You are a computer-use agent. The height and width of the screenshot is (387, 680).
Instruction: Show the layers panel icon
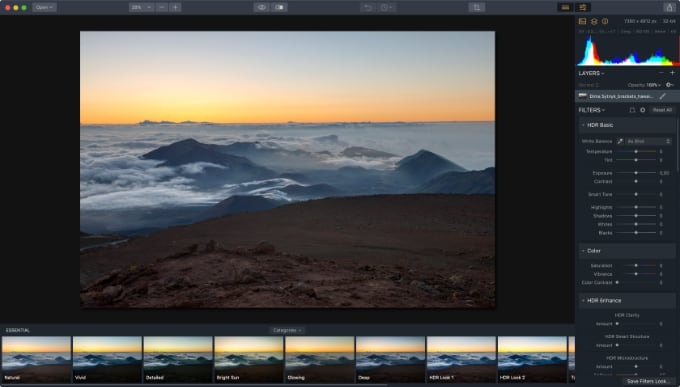click(x=594, y=21)
